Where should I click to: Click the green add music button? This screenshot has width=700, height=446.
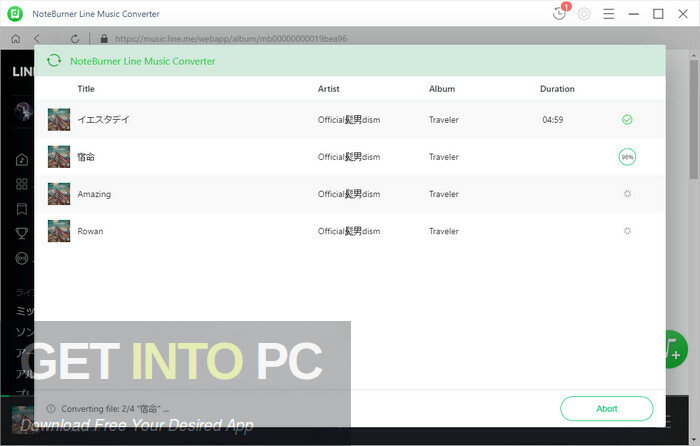[x=676, y=349]
